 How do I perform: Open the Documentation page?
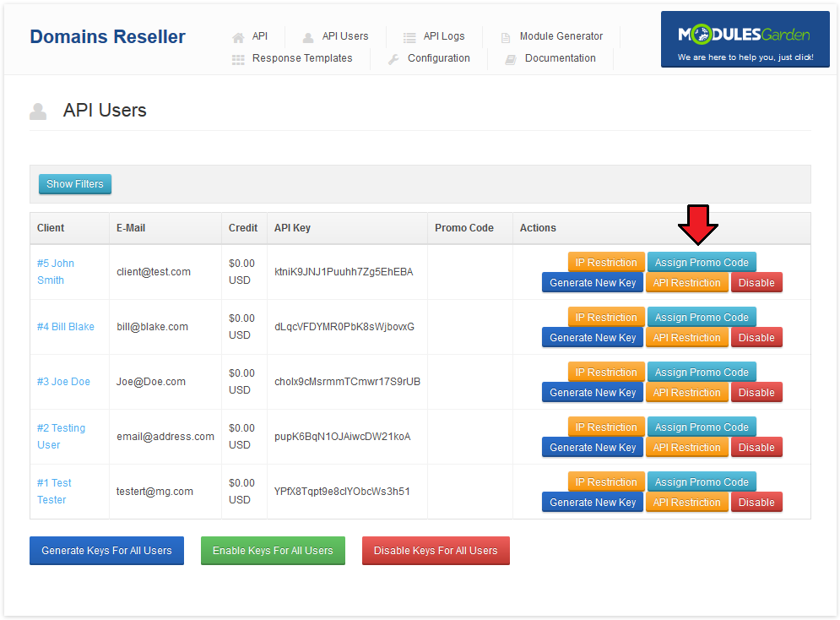click(561, 58)
